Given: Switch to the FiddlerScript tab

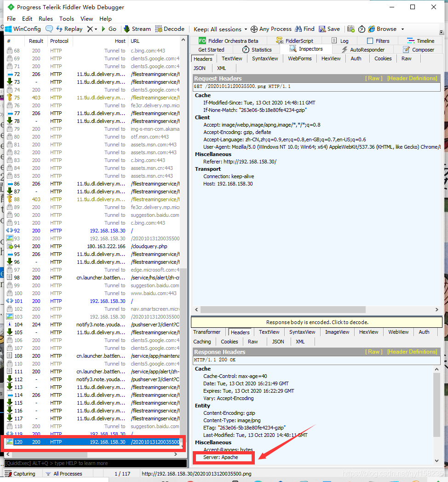Looking at the screenshot, I should [295, 41].
